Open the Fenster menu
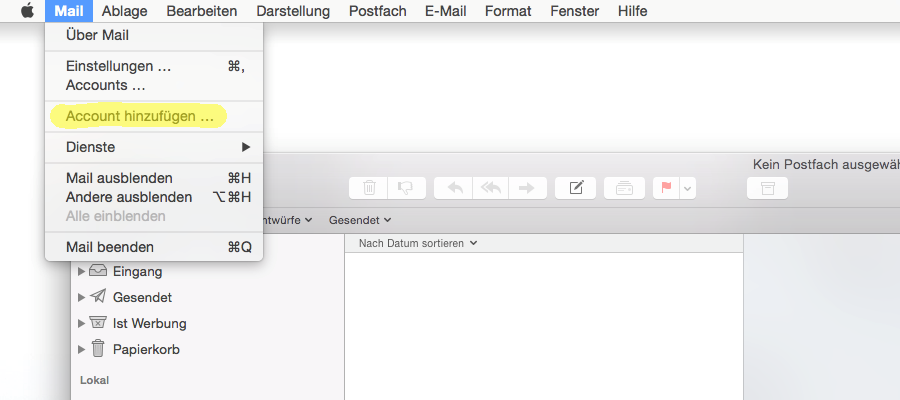The width and height of the screenshot is (900, 400). click(x=575, y=11)
